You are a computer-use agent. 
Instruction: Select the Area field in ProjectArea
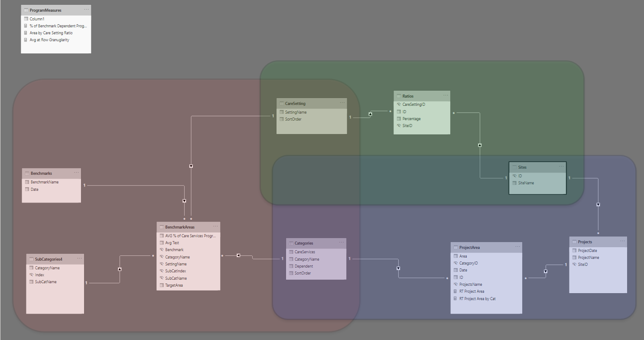click(x=486, y=256)
